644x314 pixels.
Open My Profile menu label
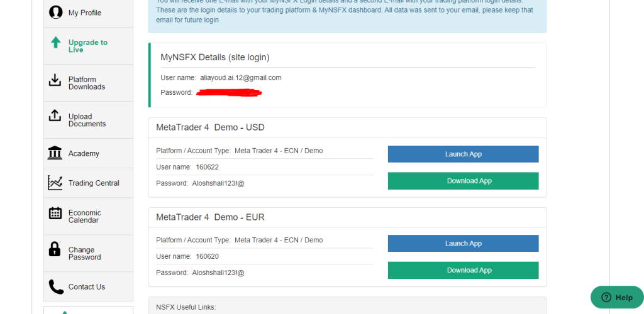point(85,13)
